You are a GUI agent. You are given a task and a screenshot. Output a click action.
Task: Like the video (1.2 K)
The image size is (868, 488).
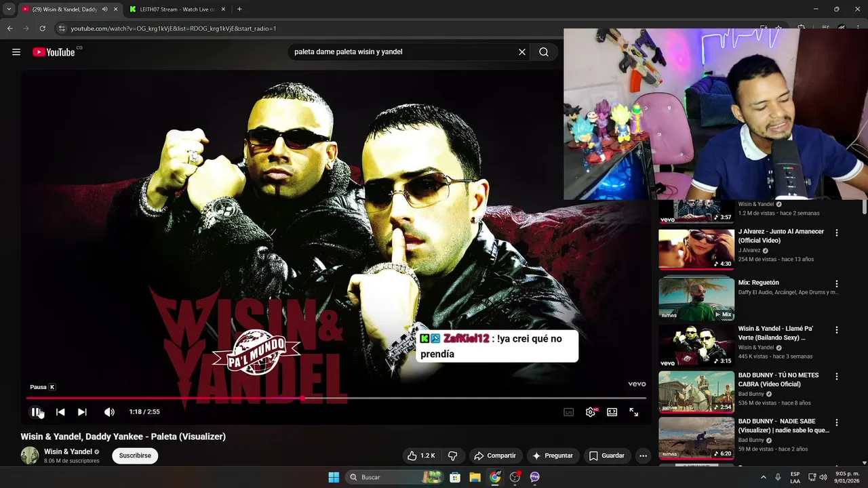coord(421,455)
